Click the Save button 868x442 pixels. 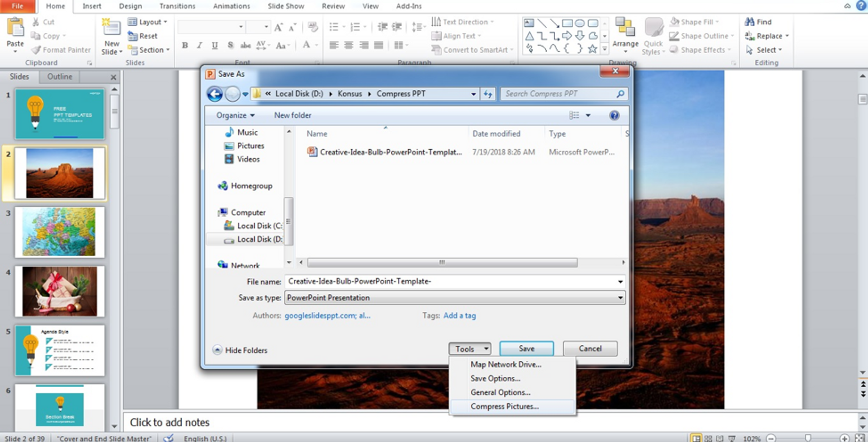tap(526, 349)
